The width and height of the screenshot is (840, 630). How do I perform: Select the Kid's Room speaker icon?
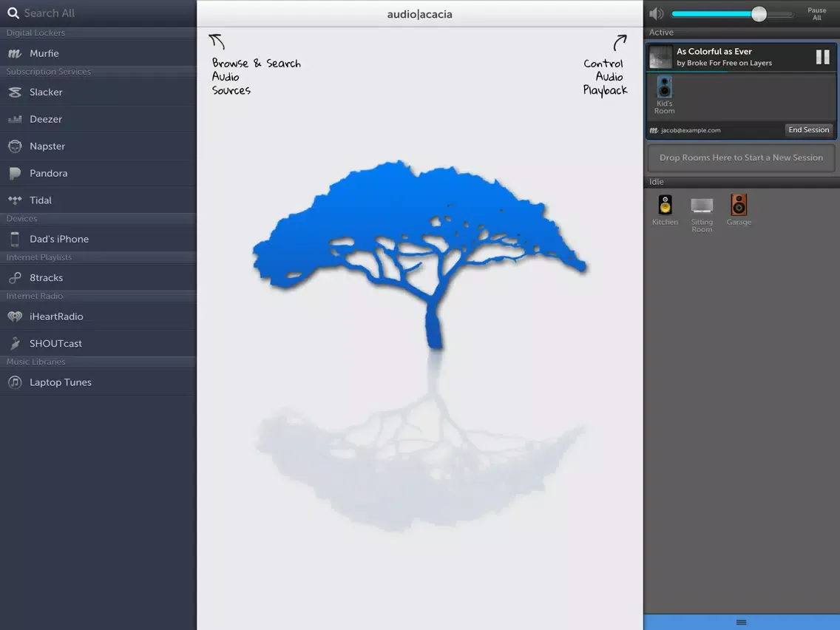coord(664,87)
